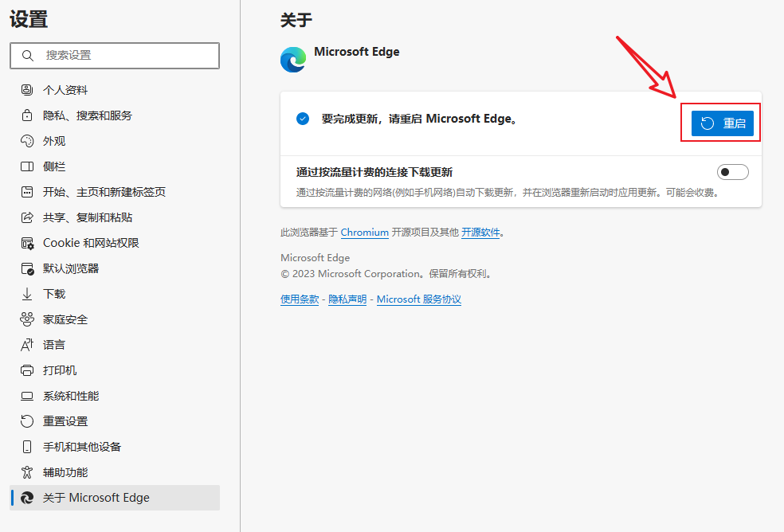Viewport: 784px width, 532px height.
Task: Open the 开源软件 link
Action: pos(480,233)
